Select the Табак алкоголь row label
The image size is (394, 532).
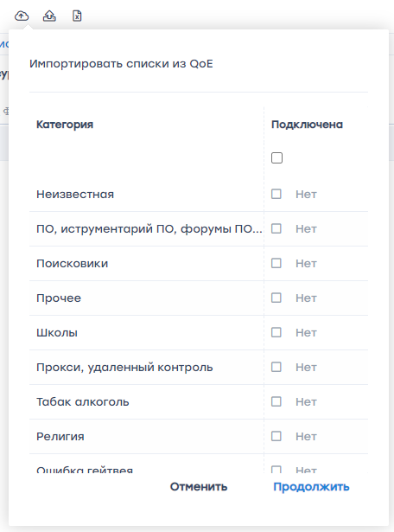(x=83, y=401)
